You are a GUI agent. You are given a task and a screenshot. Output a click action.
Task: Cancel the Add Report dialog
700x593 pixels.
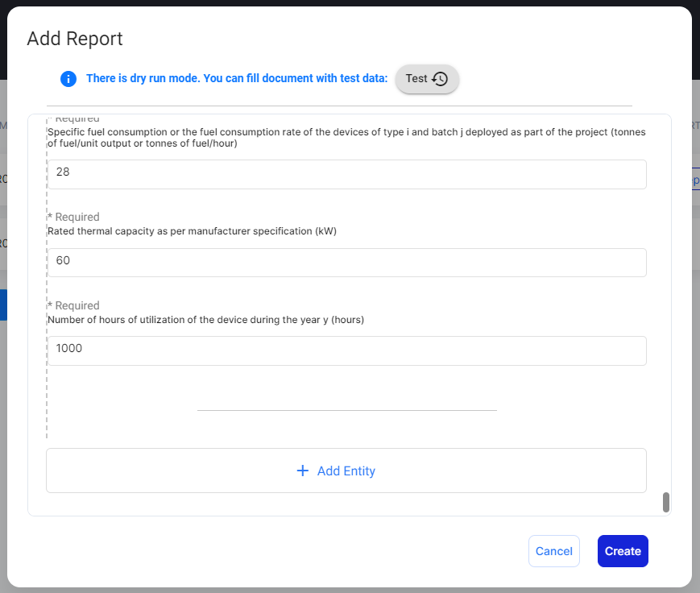[x=553, y=551]
